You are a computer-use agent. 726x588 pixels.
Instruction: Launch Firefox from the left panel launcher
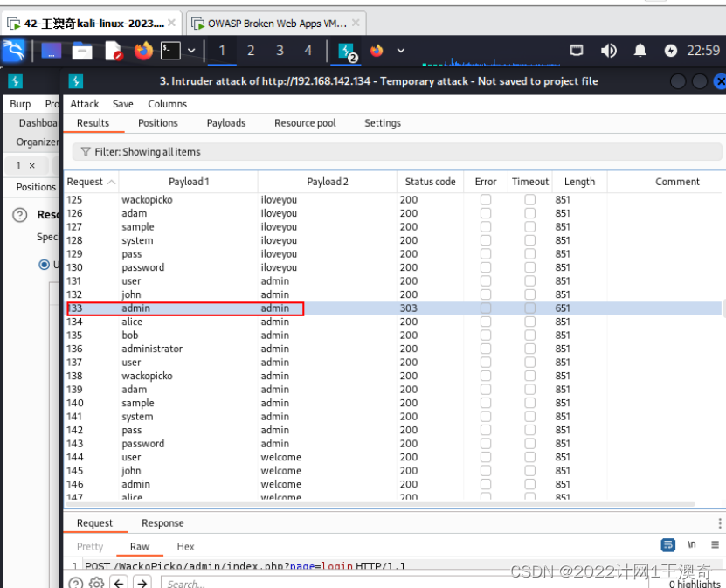[143, 51]
